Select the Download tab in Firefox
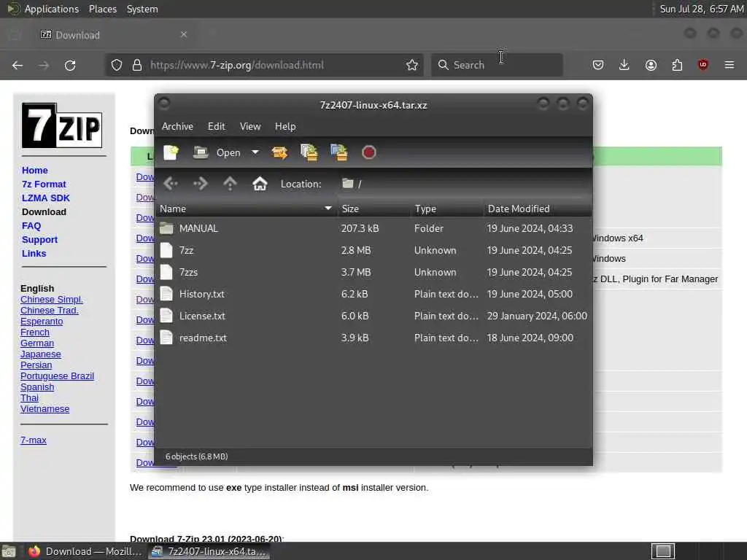This screenshot has width=747, height=560. (x=115, y=35)
